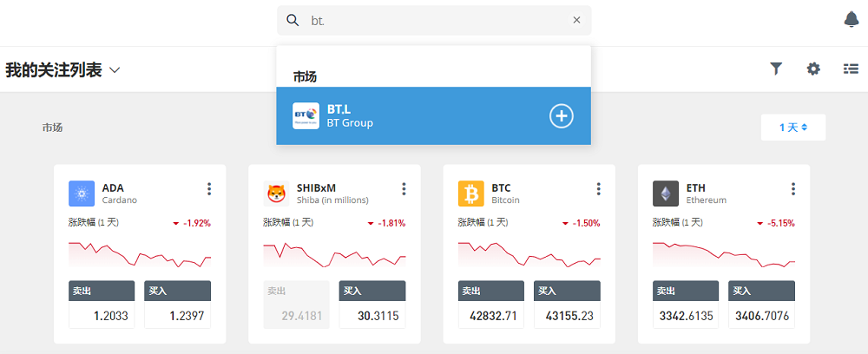This screenshot has height=354, width=868.
Task: Click BTC 卖出 button at 42832.71
Action: coord(491,305)
